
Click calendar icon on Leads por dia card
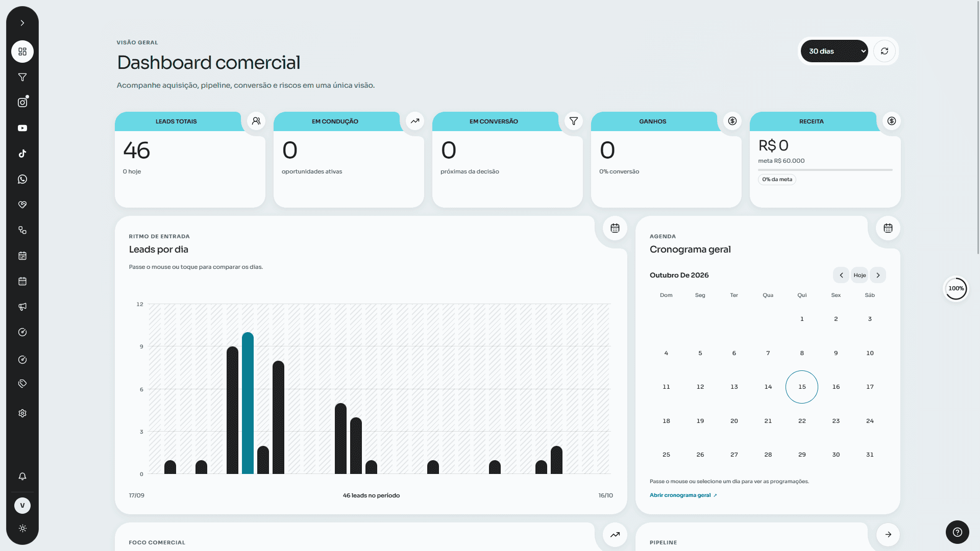pyautogui.click(x=615, y=228)
